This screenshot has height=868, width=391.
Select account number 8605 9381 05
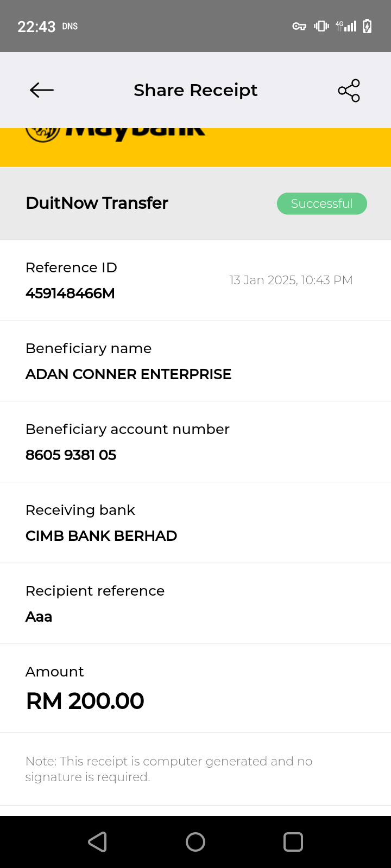(x=71, y=455)
